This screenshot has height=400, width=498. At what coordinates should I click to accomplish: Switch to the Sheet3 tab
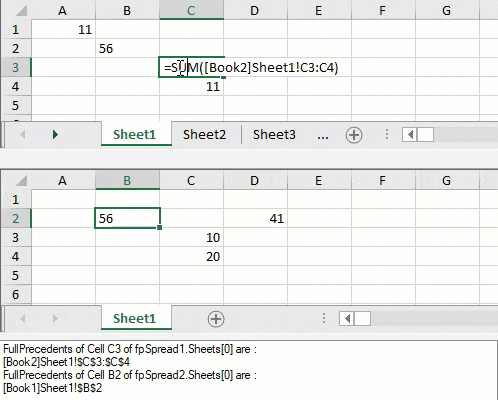point(274,135)
